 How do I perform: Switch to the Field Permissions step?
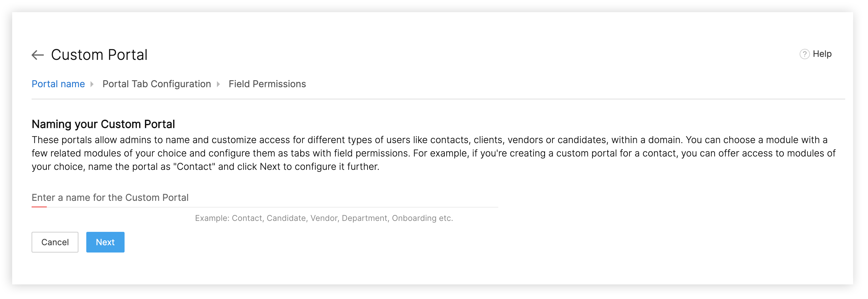267,84
